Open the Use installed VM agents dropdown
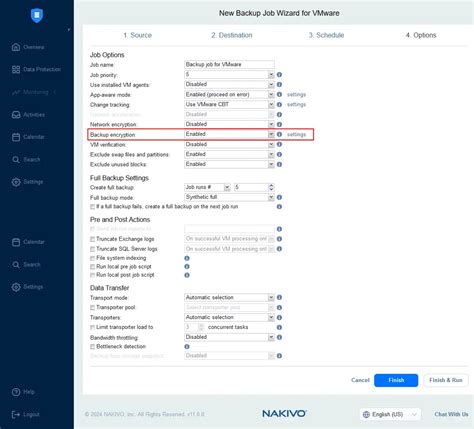Screen dimensions: 474x429 click(229, 85)
